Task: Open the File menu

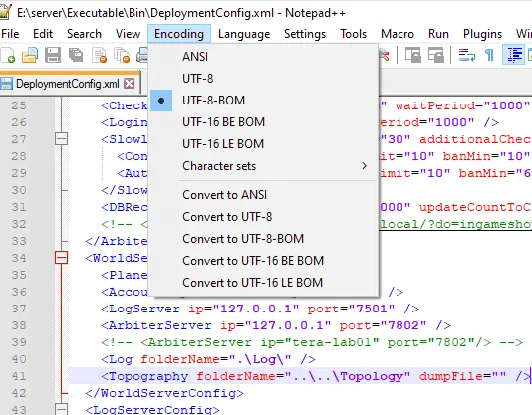Action: [x=10, y=34]
